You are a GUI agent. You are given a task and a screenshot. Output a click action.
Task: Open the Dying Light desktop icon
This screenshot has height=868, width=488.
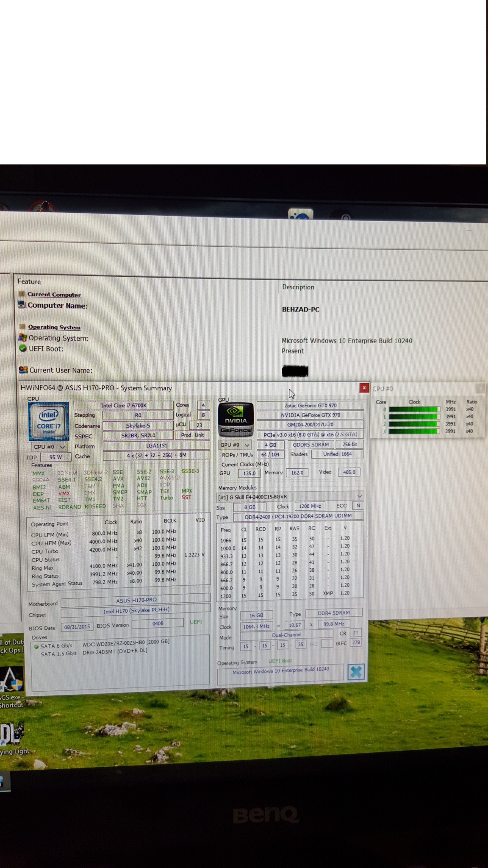pyautogui.click(x=14, y=739)
